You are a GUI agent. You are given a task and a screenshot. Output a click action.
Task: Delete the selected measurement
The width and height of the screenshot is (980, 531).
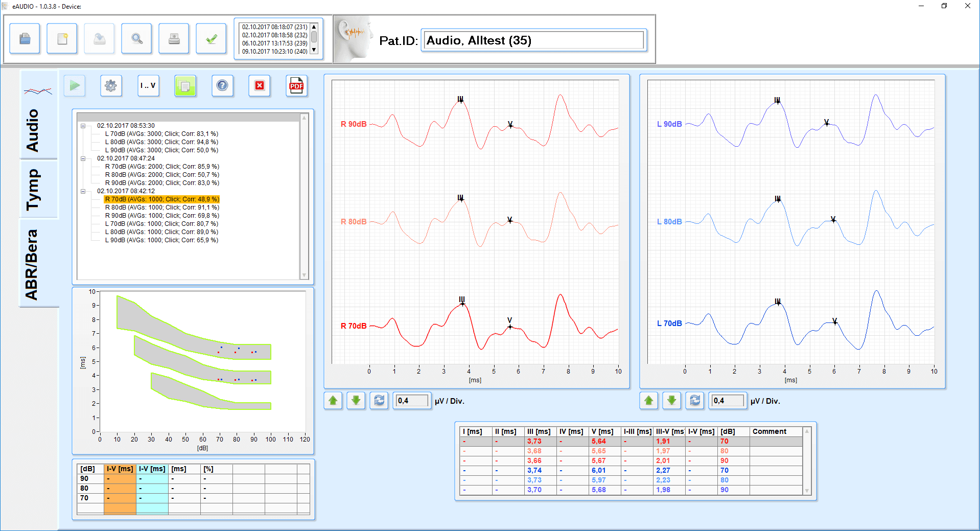tap(259, 86)
